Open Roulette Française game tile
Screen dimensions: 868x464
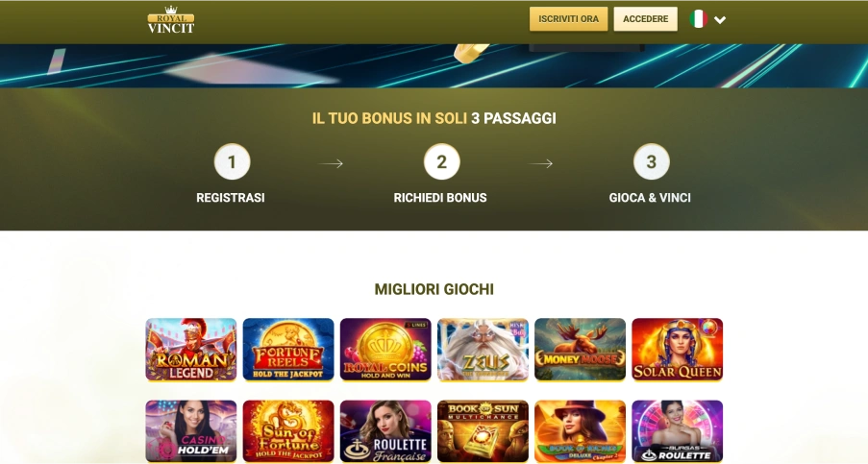[x=385, y=431]
